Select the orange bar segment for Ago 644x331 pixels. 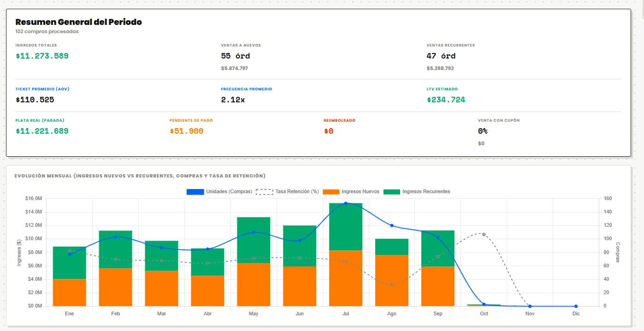coord(392,280)
